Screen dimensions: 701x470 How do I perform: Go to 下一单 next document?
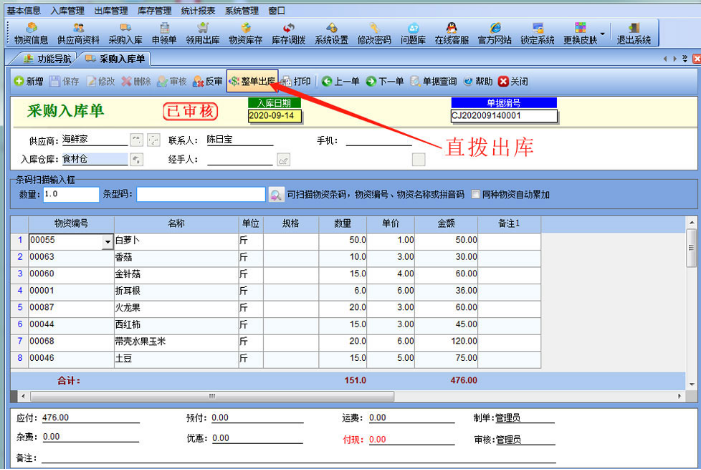pos(384,81)
